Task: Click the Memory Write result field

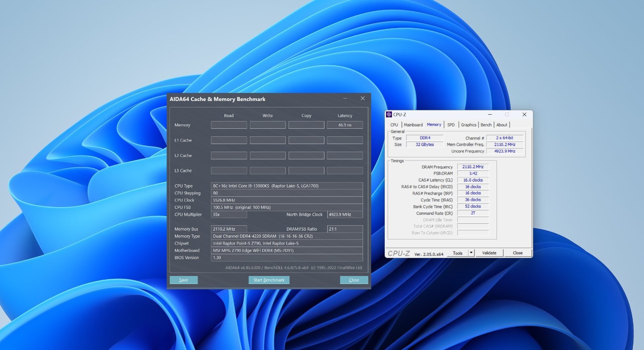Action: coord(268,125)
